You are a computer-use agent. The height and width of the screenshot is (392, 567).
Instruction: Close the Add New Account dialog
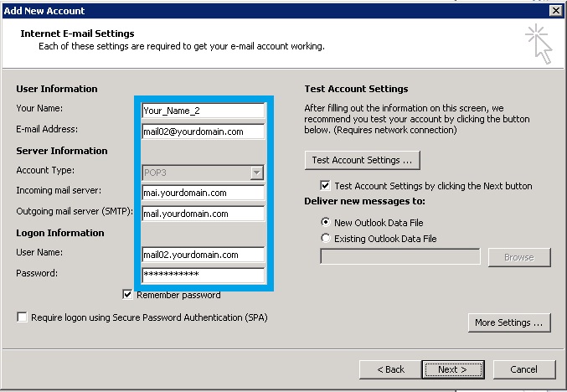pyautogui.click(x=555, y=11)
